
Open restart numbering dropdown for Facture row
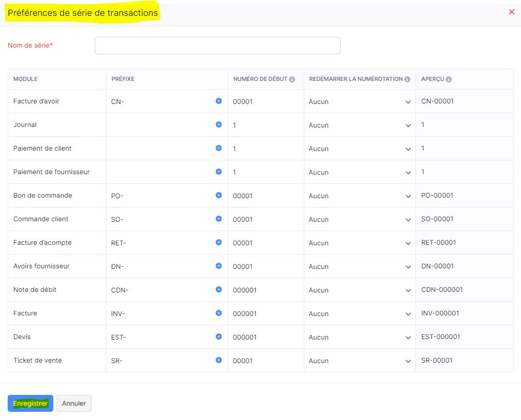360,314
